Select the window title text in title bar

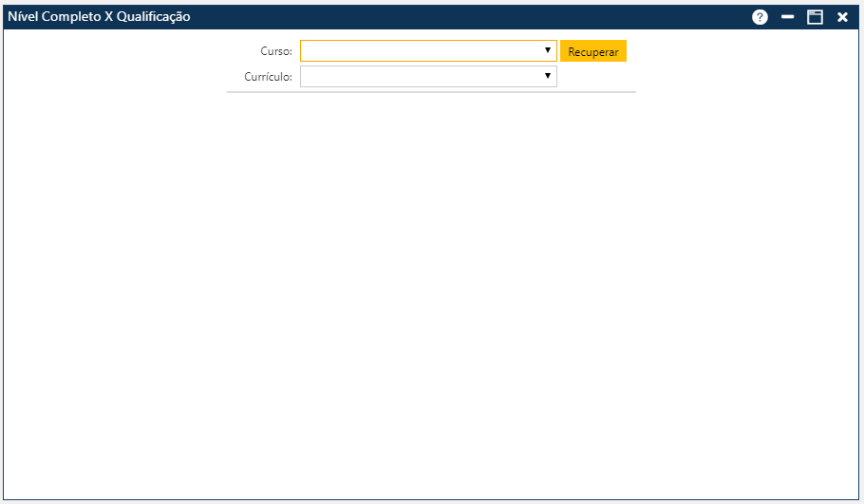[99, 16]
